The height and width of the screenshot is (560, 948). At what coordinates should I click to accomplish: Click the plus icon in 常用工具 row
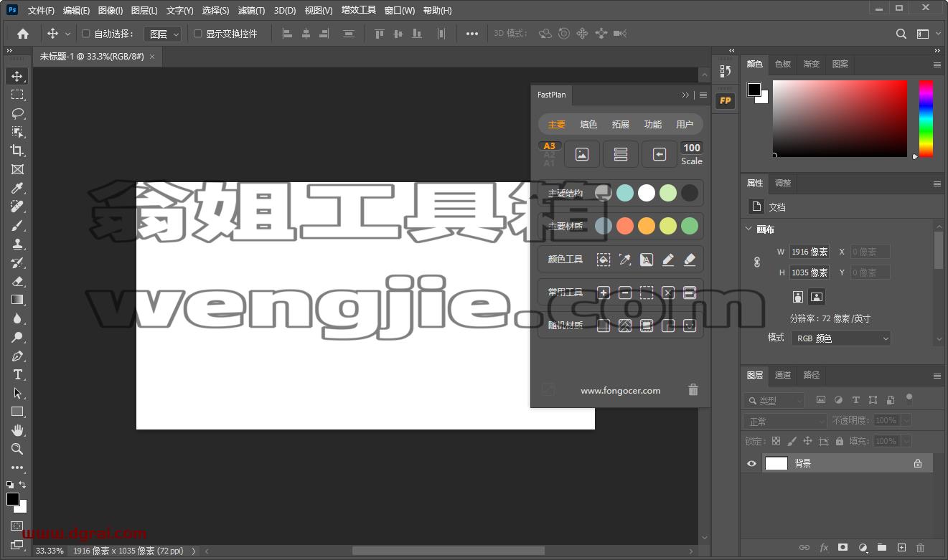604,293
